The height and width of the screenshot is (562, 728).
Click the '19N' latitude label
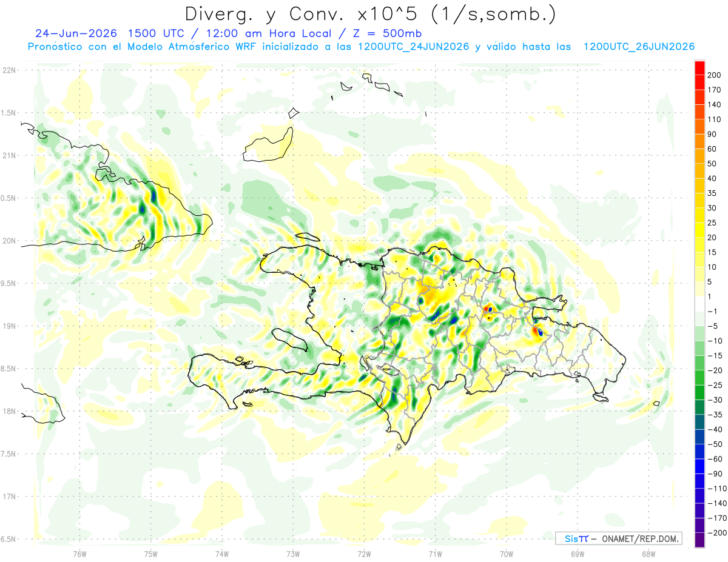point(8,326)
